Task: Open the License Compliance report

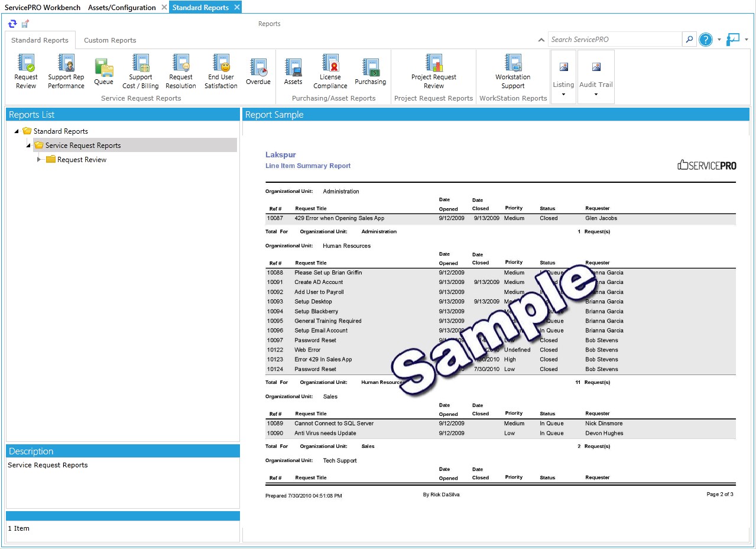Action: click(330, 72)
